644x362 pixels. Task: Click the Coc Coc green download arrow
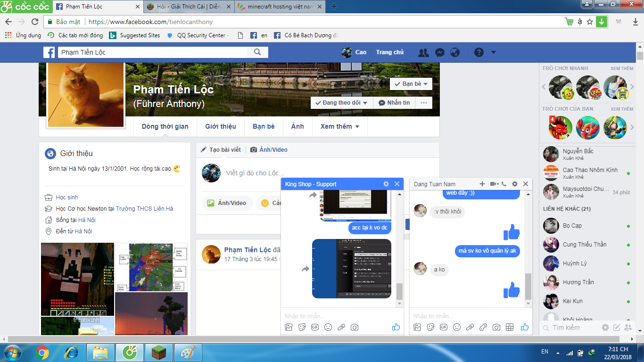click(602, 22)
